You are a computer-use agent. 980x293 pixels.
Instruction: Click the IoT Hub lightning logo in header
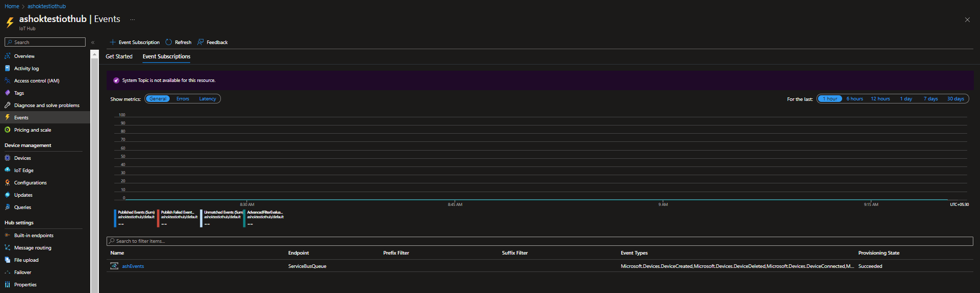click(10, 23)
